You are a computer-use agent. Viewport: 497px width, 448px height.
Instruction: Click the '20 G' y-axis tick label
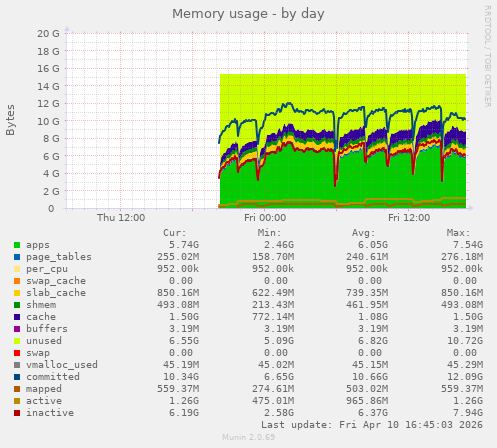coord(48,34)
